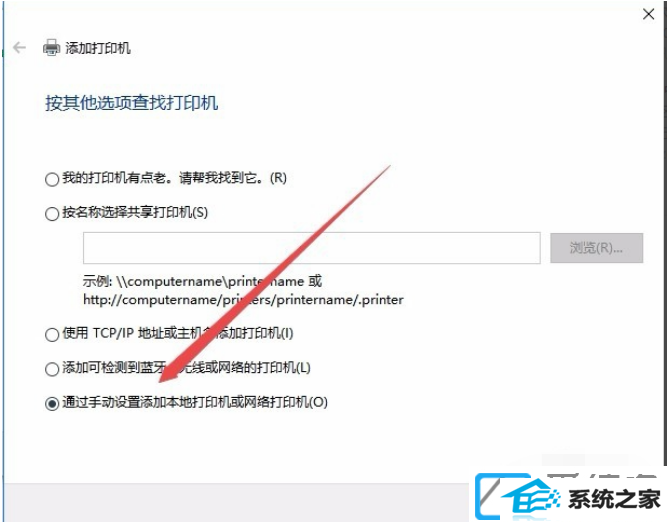Select radio circle for 通过手动设置添加本地打印机

pyautogui.click(x=52, y=404)
